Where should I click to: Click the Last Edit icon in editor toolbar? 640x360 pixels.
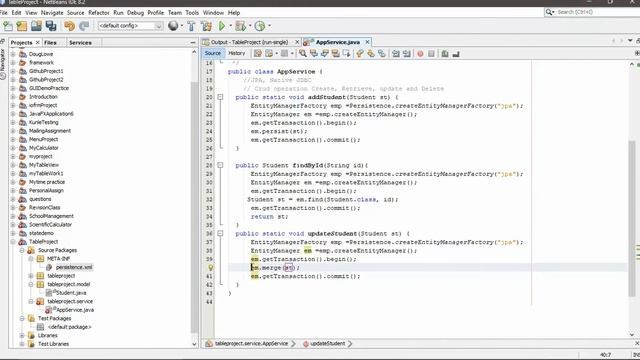[258, 53]
